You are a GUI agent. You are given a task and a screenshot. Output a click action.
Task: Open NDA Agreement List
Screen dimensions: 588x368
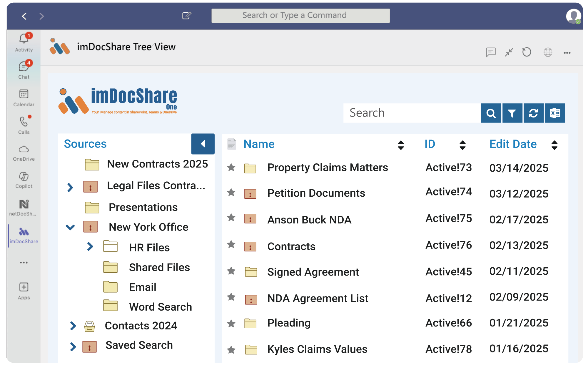(x=318, y=299)
